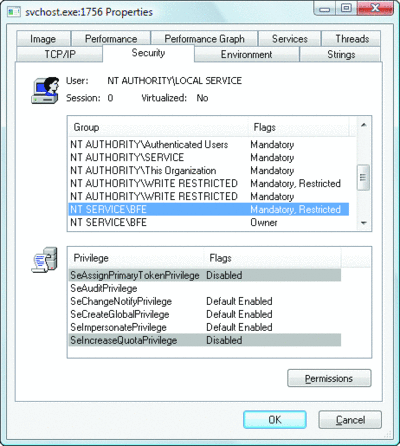Open the Image tab
The height and width of the screenshot is (446, 400).
pos(43,39)
